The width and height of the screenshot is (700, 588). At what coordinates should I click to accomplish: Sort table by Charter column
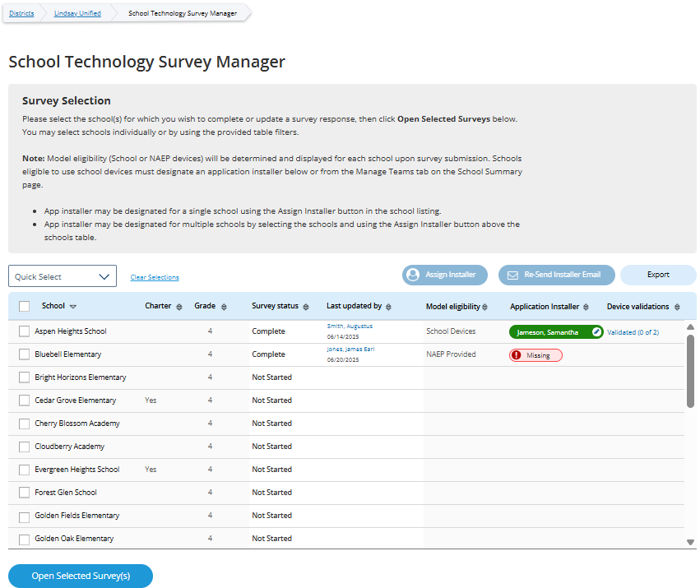click(x=179, y=307)
